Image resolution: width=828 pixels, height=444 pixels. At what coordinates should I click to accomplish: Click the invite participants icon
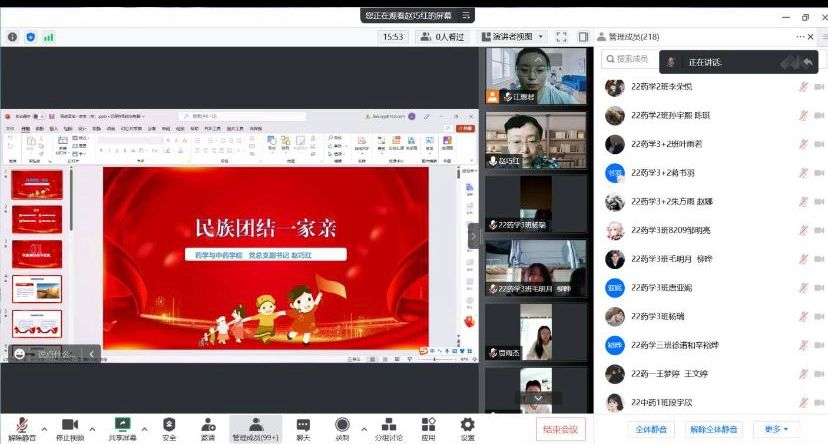coord(207,424)
